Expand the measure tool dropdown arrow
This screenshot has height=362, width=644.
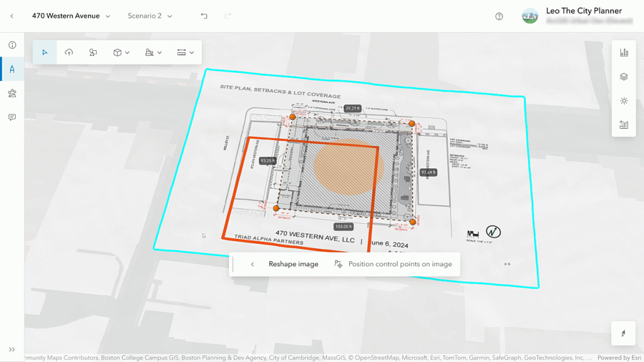[x=192, y=53]
